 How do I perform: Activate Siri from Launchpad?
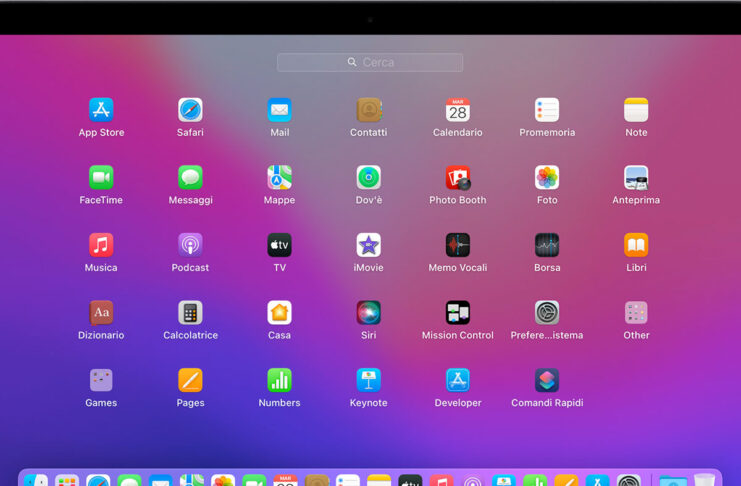click(369, 312)
